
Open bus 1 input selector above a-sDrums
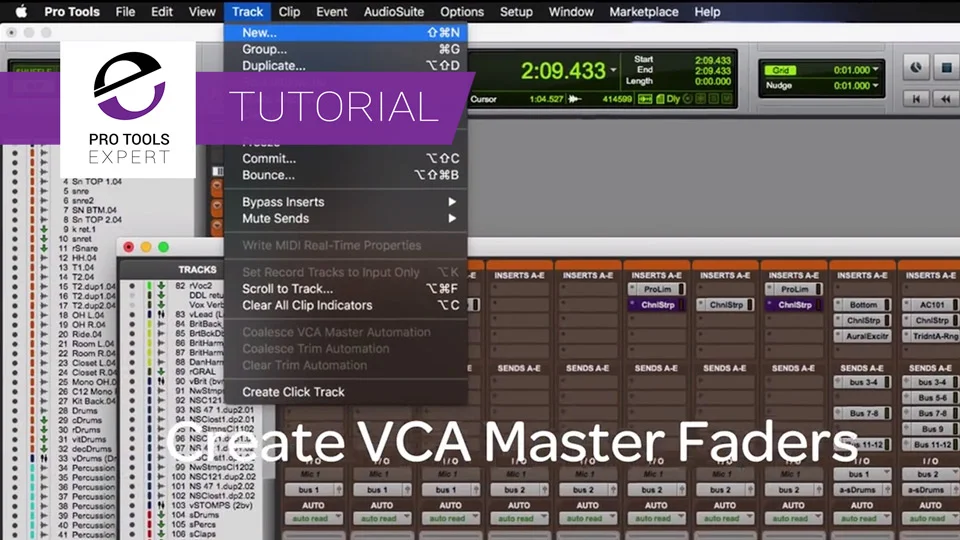click(861, 474)
